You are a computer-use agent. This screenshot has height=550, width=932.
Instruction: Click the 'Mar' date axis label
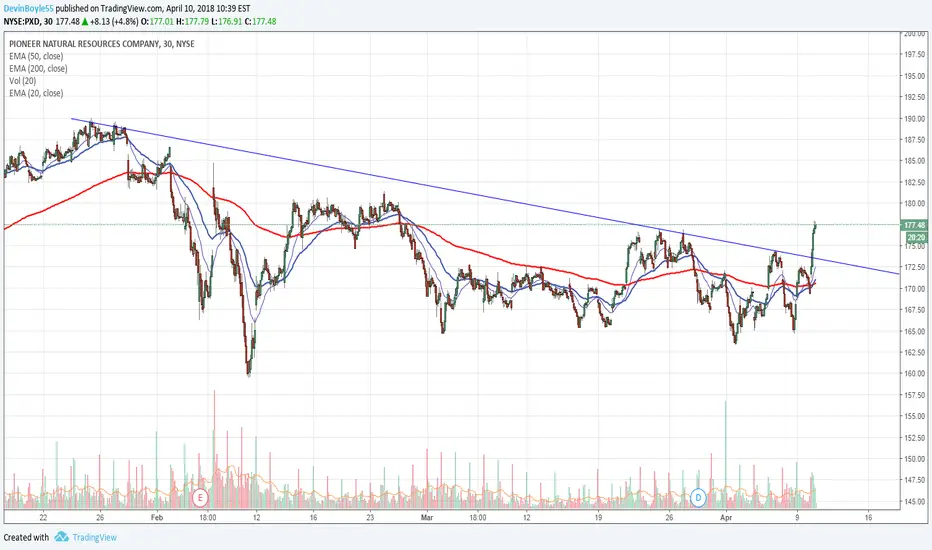427,517
